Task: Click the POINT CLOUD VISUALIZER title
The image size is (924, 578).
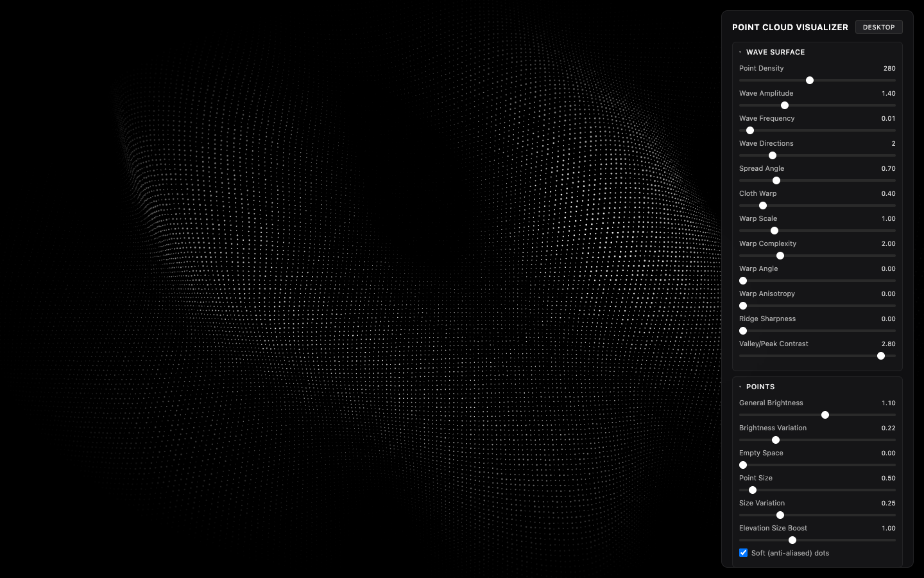Action: click(x=790, y=27)
